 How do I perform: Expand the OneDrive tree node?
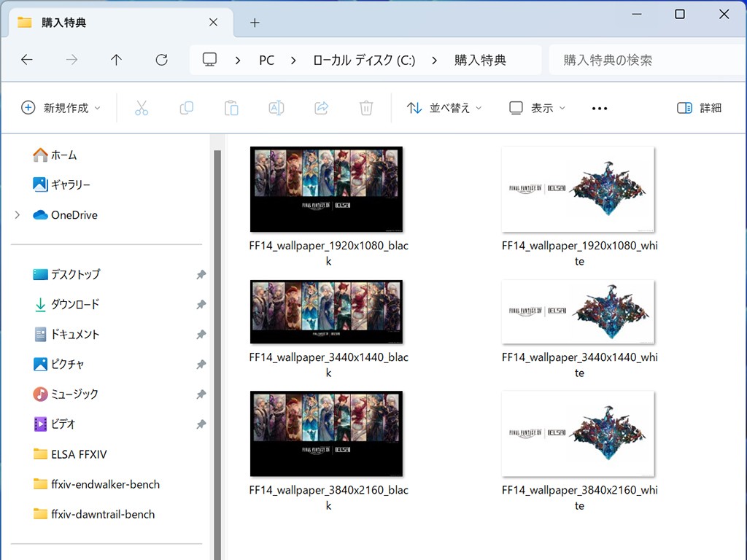[17, 215]
